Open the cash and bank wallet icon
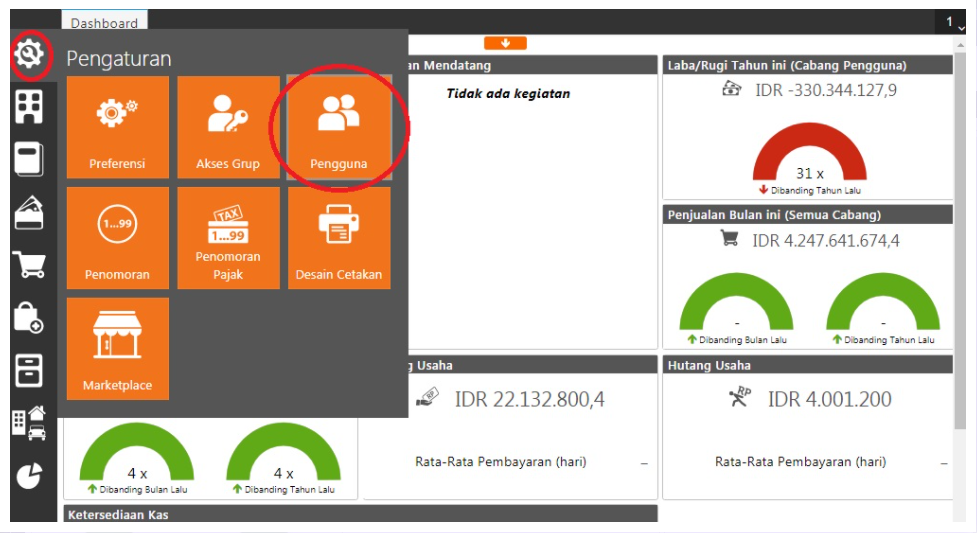The height and width of the screenshot is (533, 977). click(29, 212)
